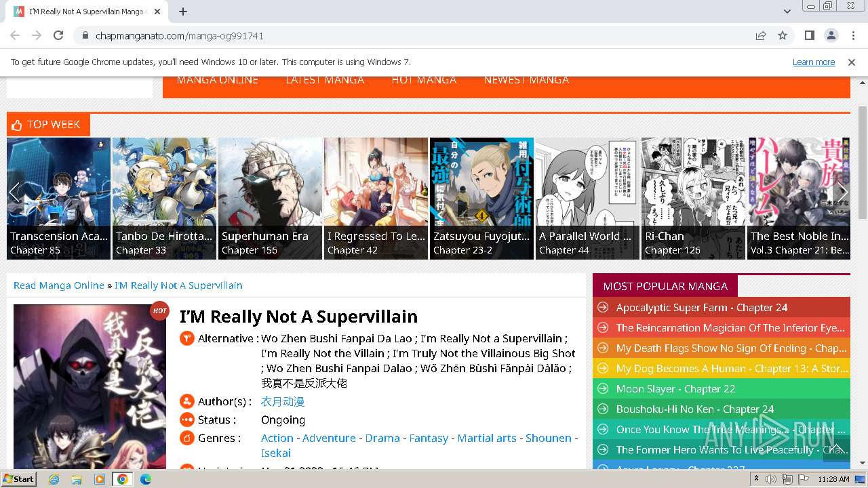Open Once You Know The True Meaning

pyautogui.click(x=731, y=430)
